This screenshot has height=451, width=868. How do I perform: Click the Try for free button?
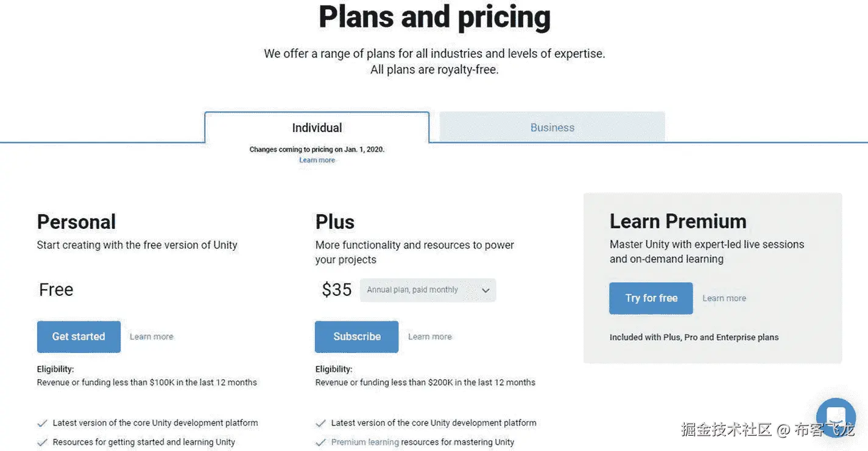coord(651,298)
